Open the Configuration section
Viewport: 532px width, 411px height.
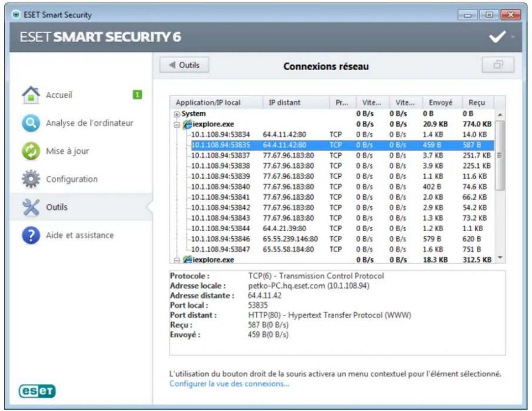(71, 179)
